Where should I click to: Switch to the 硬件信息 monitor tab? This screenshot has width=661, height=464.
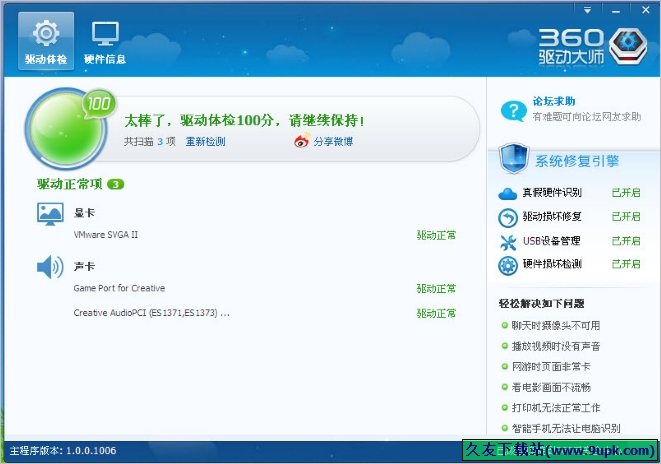[x=105, y=41]
